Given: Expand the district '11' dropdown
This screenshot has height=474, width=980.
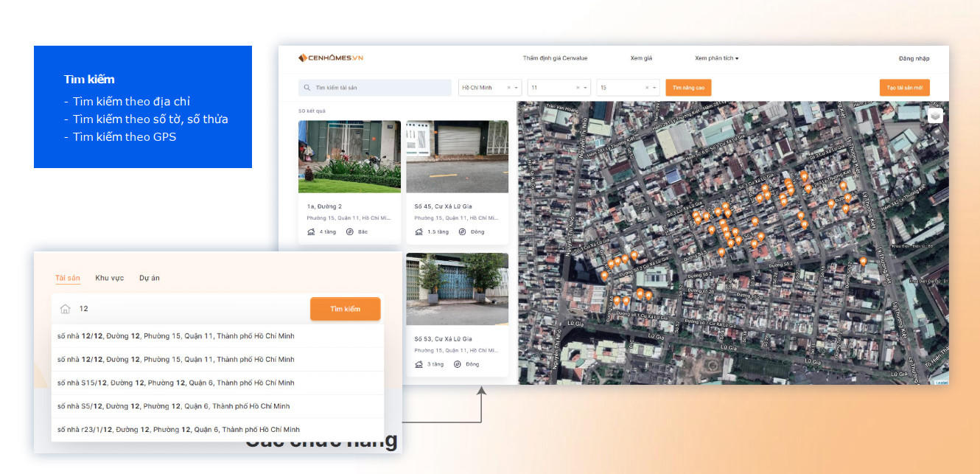Looking at the screenshot, I should 586,88.
